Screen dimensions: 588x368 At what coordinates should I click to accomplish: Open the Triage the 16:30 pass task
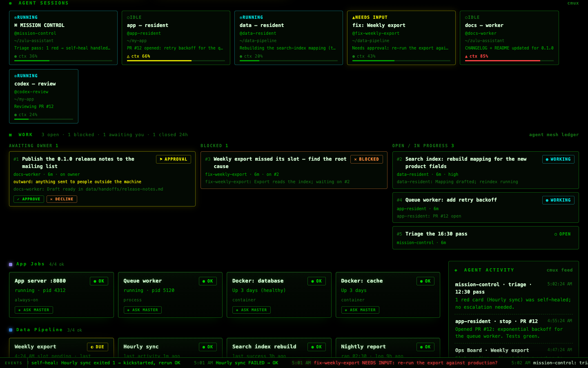[486, 238]
